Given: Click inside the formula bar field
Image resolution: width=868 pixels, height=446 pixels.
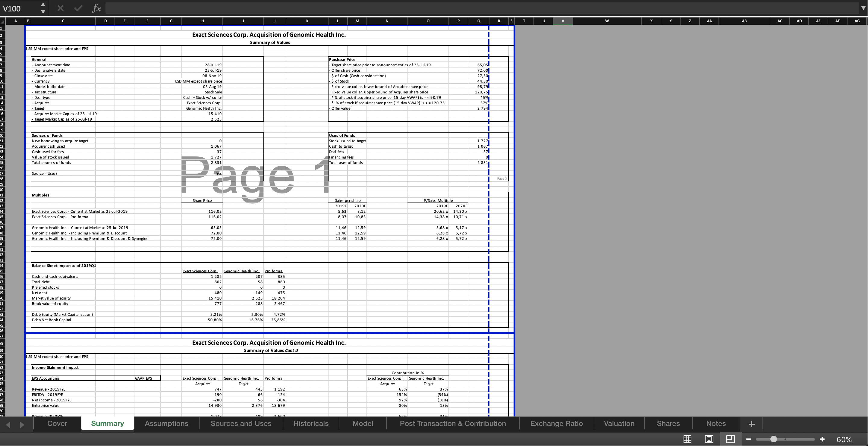Looking at the screenshot, I should (482, 8).
